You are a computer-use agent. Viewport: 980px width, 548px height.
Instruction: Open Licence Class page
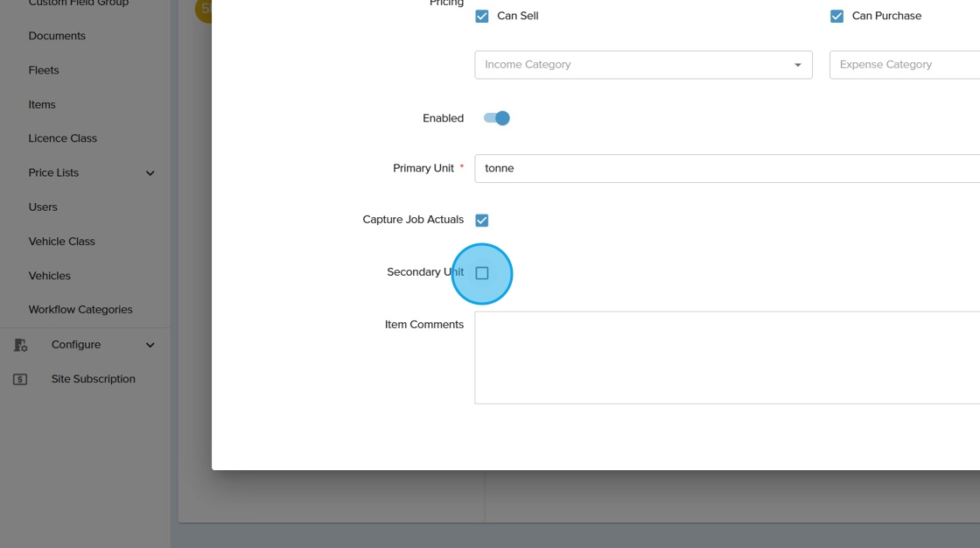click(62, 138)
